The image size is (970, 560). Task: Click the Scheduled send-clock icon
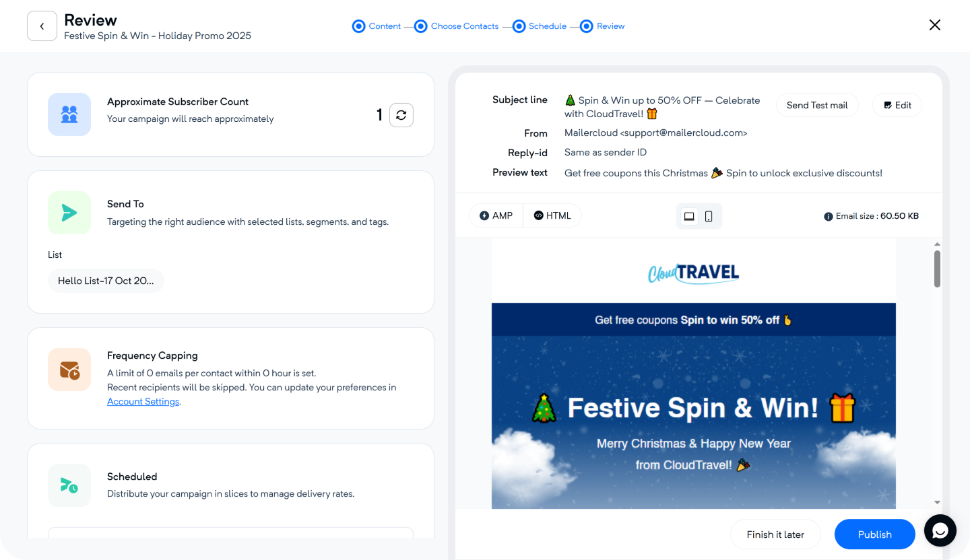69,485
